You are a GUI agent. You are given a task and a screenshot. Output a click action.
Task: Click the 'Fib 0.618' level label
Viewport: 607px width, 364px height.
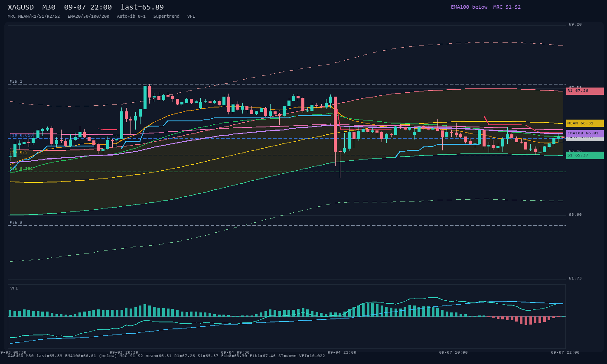point(21,135)
